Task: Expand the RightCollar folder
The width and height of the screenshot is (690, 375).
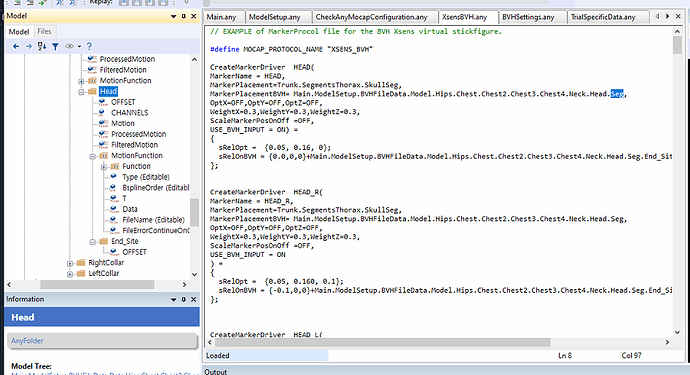Action: coord(70,263)
